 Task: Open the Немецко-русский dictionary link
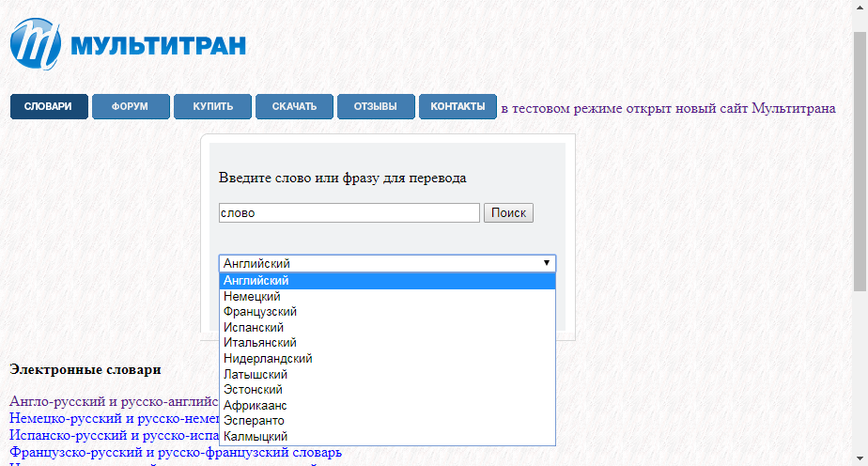(114, 418)
